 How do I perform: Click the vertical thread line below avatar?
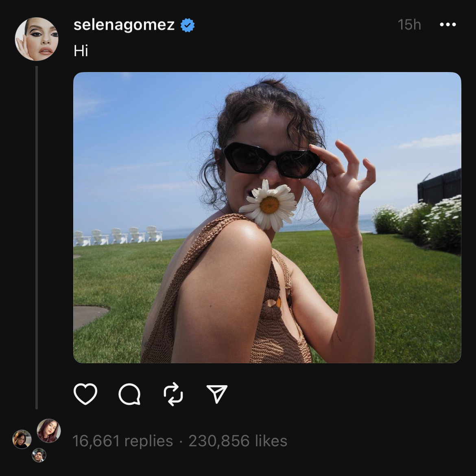pos(37,236)
